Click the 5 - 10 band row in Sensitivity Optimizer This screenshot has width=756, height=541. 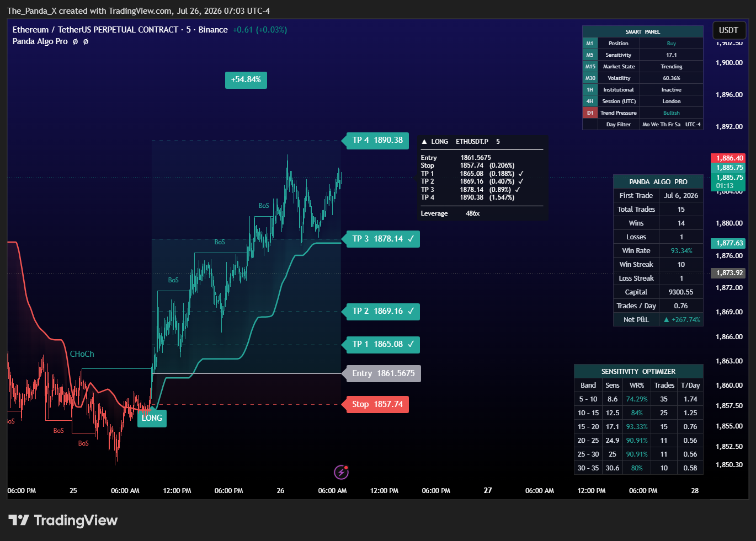point(638,399)
